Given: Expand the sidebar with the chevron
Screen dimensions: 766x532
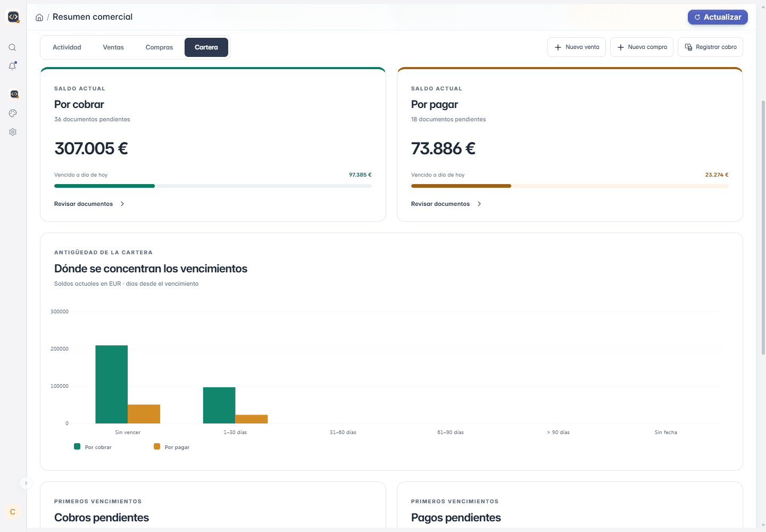Looking at the screenshot, I should (x=26, y=483).
